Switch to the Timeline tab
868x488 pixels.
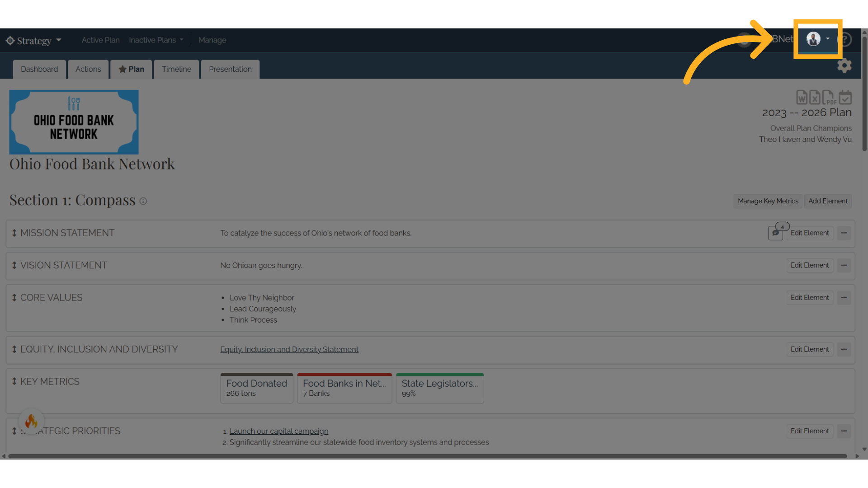click(x=176, y=69)
